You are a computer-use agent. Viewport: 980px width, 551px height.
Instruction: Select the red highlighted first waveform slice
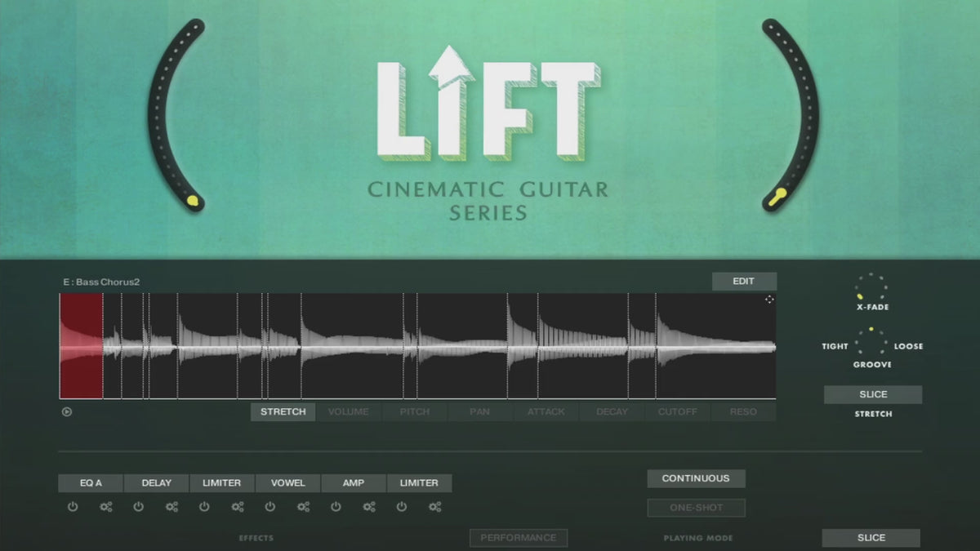pyautogui.click(x=81, y=346)
